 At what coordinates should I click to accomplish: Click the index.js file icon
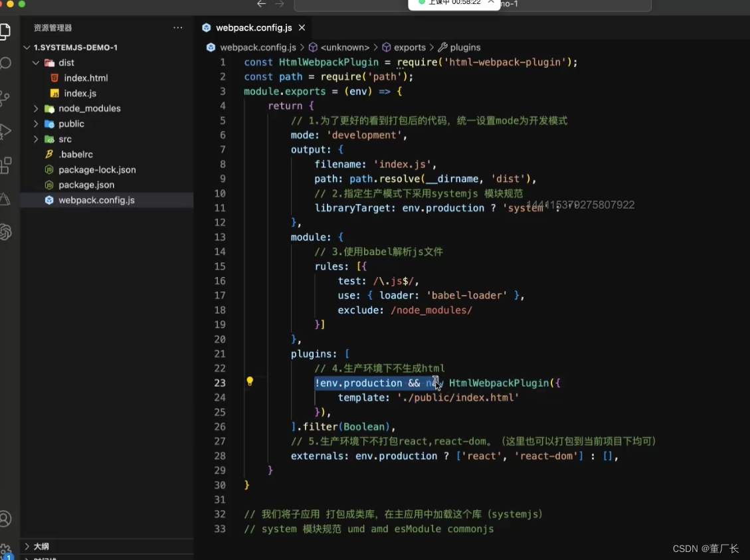(x=54, y=93)
